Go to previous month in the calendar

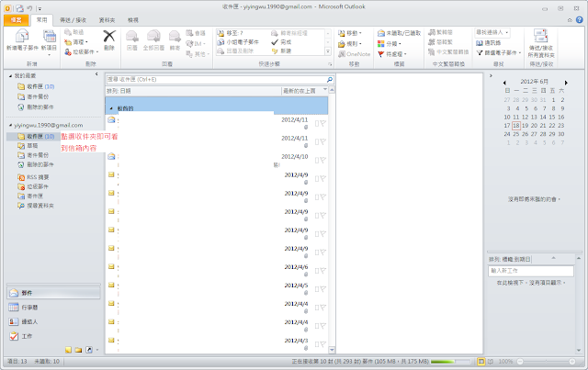(x=504, y=83)
